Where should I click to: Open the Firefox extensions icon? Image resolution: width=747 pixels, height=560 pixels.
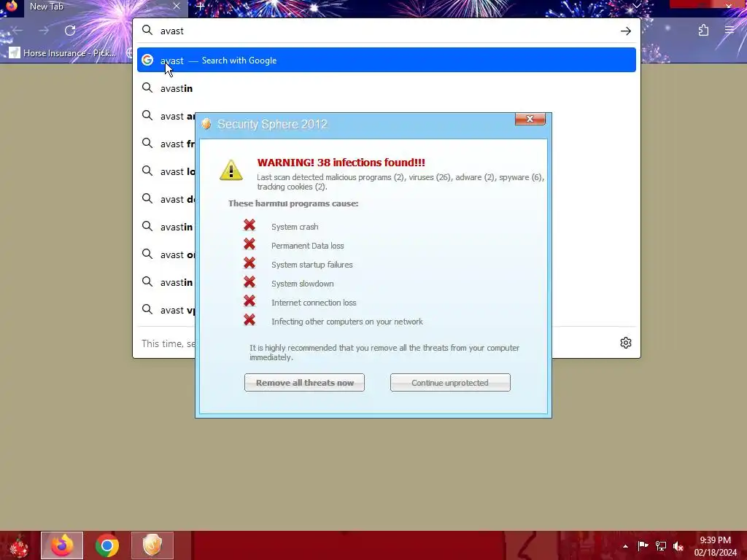click(x=703, y=31)
